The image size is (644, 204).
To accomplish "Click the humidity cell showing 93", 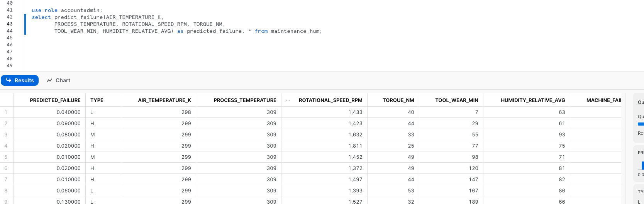I will pyautogui.click(x=561, y=134).
